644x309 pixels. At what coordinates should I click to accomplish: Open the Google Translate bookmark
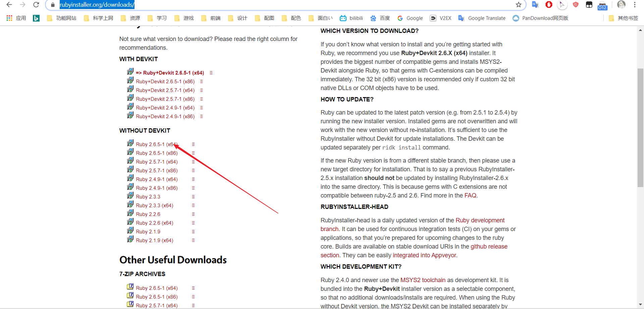(x=482, y=18)
